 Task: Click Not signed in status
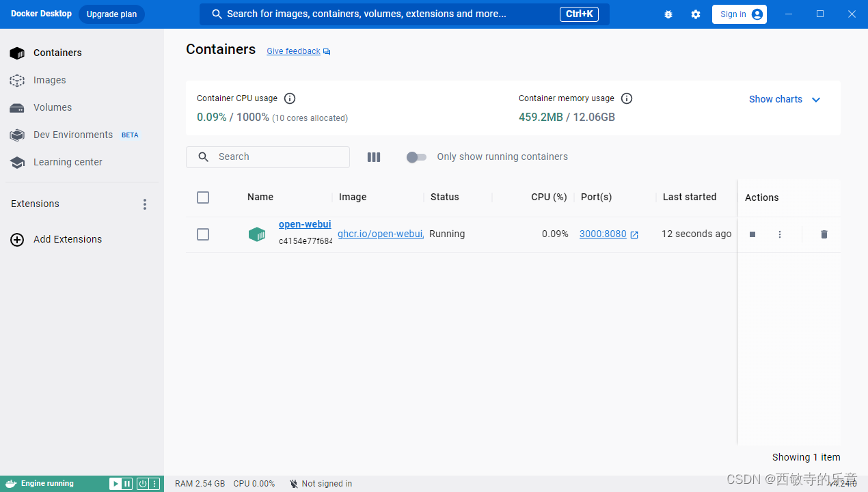point(321,484)
